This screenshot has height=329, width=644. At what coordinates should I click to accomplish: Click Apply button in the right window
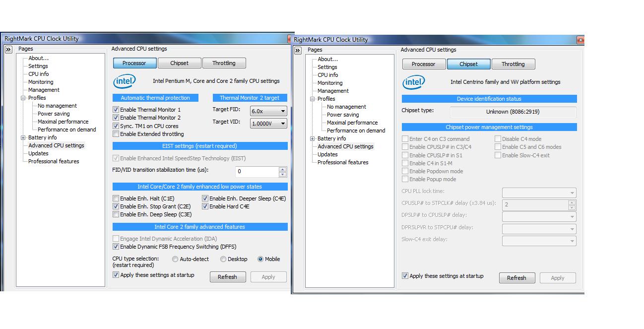point(558,278)
